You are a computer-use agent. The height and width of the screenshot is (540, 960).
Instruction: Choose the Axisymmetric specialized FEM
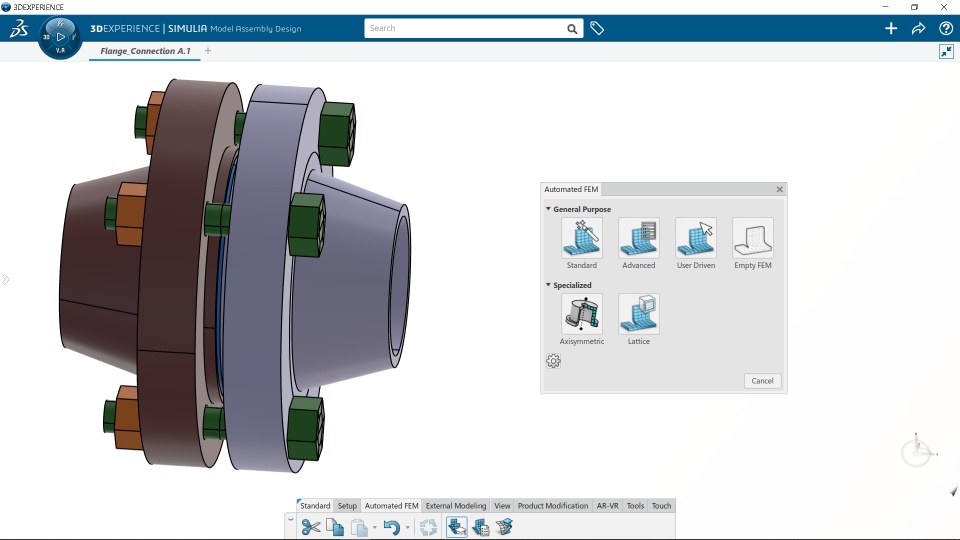(x=581, y=314)
